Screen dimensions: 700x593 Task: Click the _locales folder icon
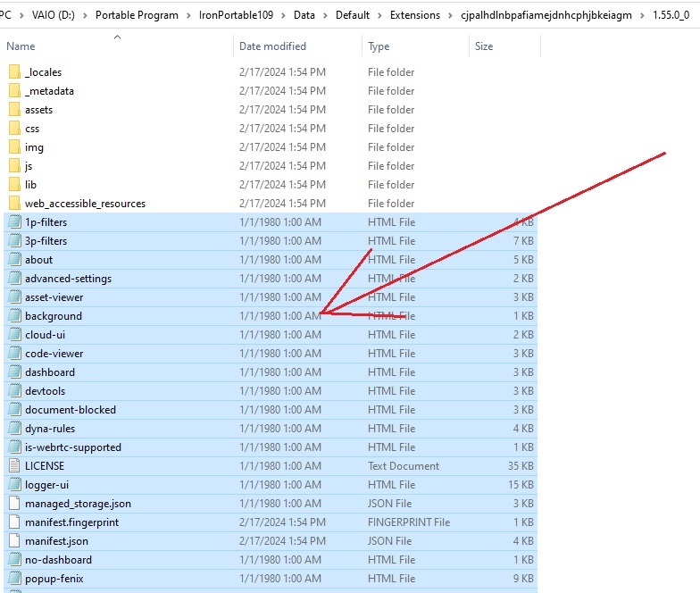pyautogui.click(x=14, y=71)
